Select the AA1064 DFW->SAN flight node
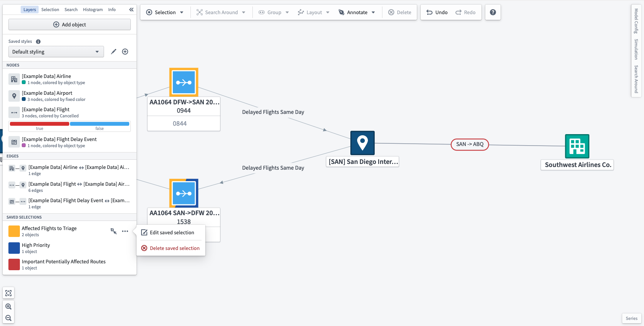 coord(184,82)
